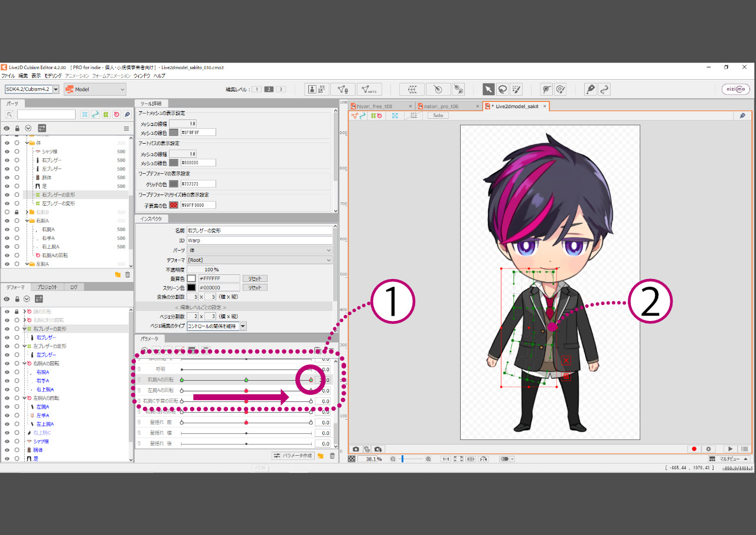This screenshot has height=535, width=756.
Task: Open the ウィンドウ menu
Action: (x=141, y=76)
